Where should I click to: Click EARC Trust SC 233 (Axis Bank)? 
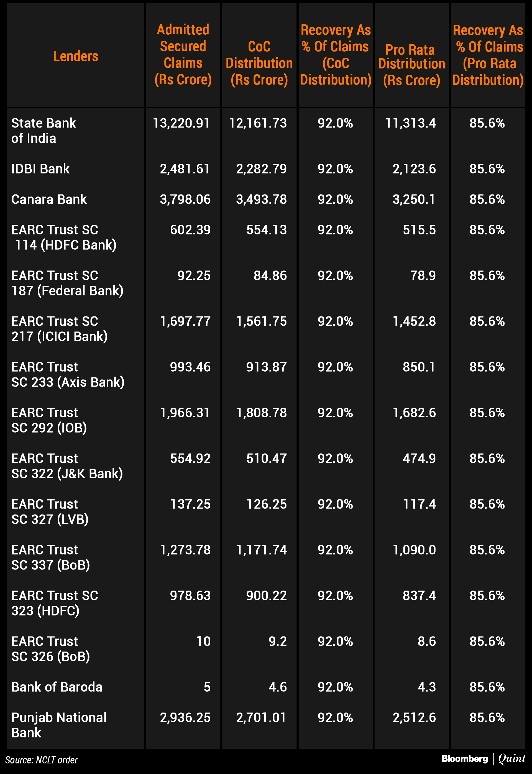(x=68, y=374)
